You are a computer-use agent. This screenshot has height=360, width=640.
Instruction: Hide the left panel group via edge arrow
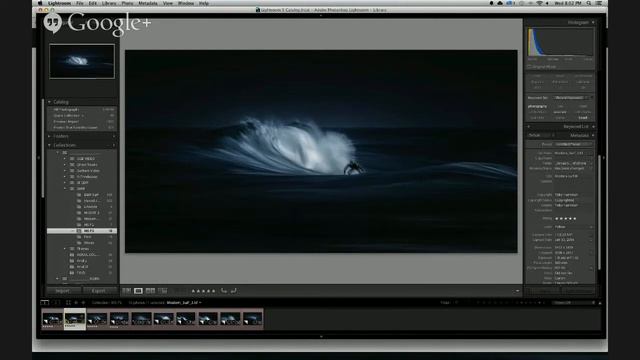click(39, 158)
